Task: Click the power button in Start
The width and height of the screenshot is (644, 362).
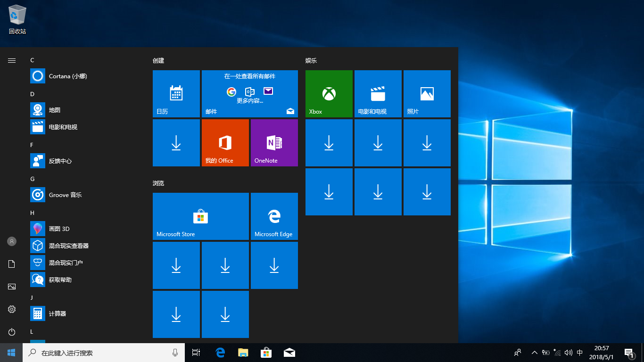Action: click(12, 332)
